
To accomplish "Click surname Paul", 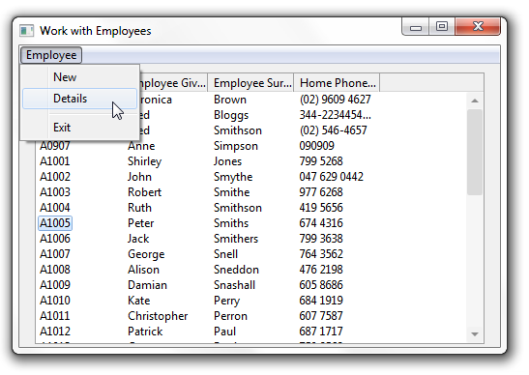I will [225, 331].
